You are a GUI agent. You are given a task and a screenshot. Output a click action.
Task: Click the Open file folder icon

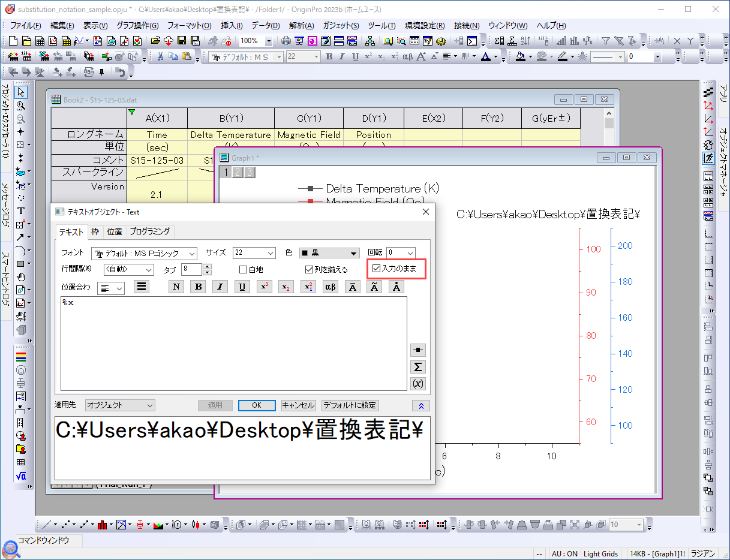tap(155, 41)
